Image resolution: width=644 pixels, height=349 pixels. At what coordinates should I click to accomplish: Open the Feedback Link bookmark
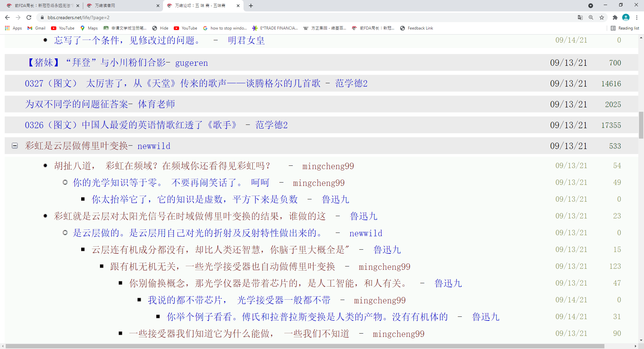tap(417, 28)
